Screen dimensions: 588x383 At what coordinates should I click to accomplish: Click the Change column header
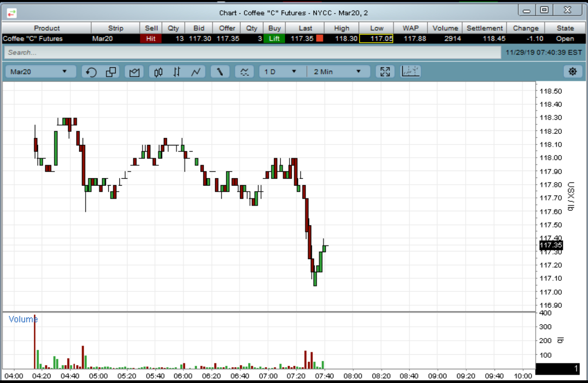point(526,28)
